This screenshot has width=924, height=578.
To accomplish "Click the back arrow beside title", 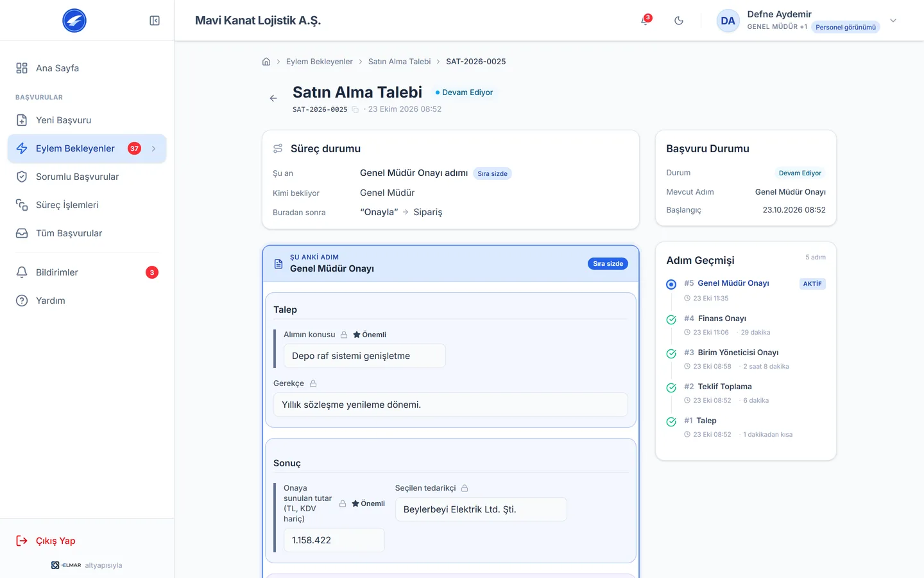I will [x=273, y=98].
